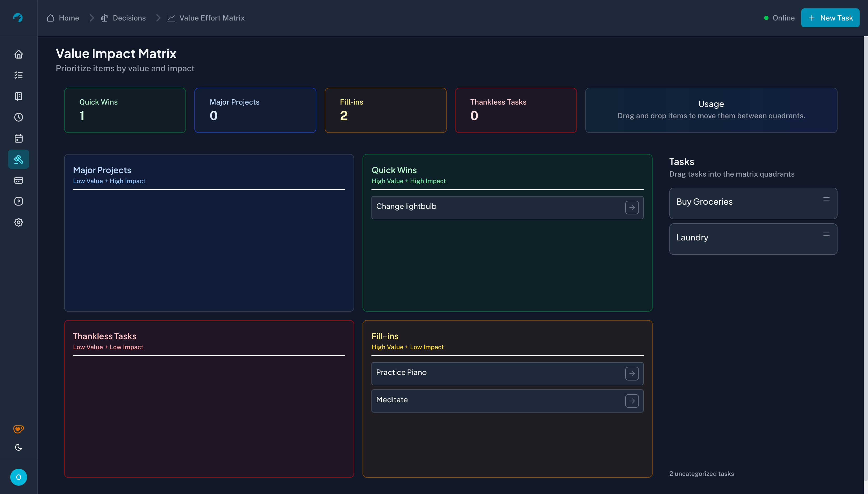Click the house icon in breadcrumb
Image resolution: width=868 pixels, height=494 pixels.
click(50, 18)
